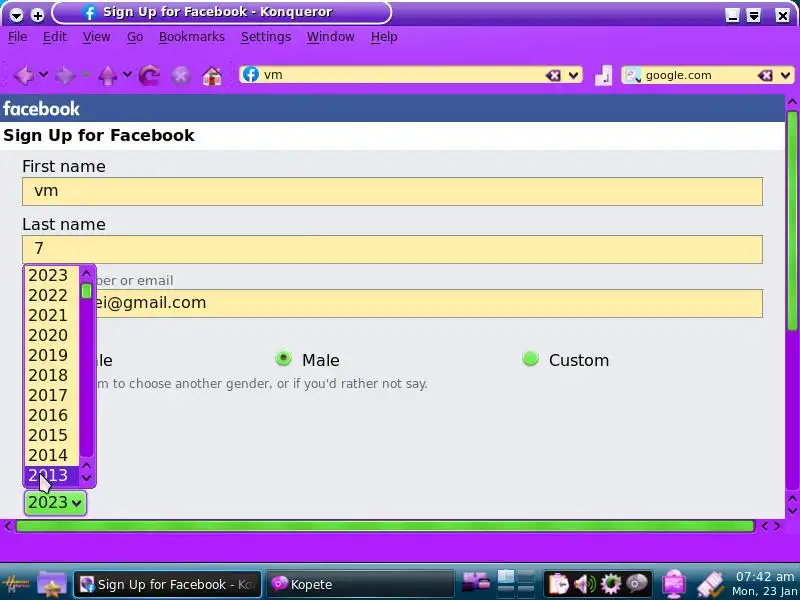800x600 pixels.
Task: Open the File menu
Action: (x=17, y=37)
